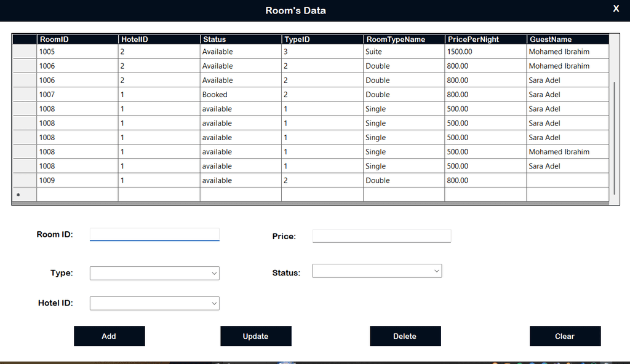Viewport: 630px width, 364px height.
Task: Click the Booked status cell
Action: pos(240,95)
